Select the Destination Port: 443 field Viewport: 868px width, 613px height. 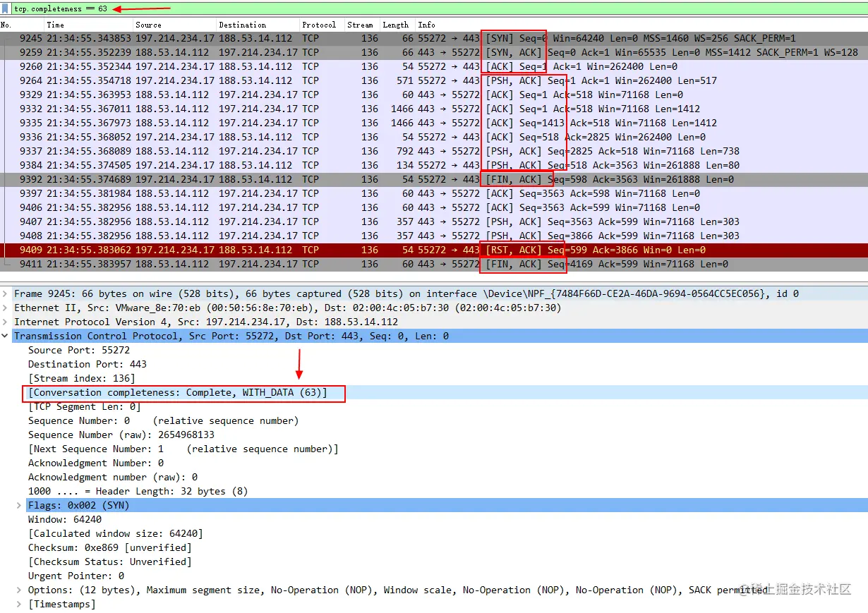pos(88,364)
